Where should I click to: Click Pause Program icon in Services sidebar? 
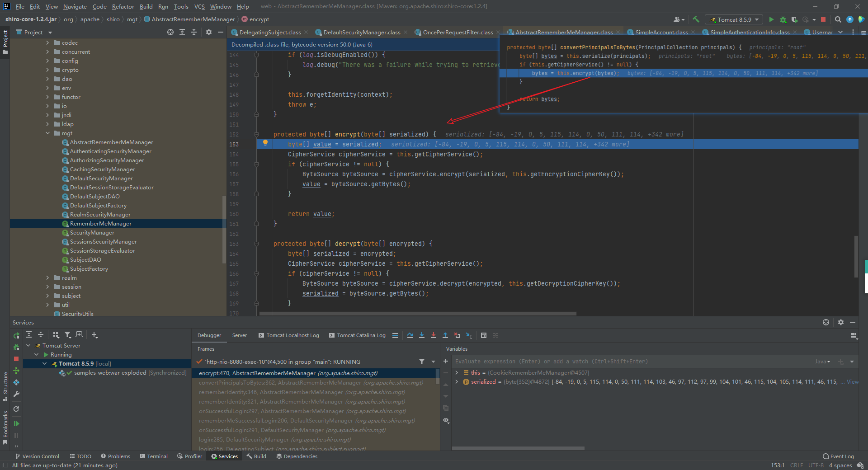(x=16, y=436)
